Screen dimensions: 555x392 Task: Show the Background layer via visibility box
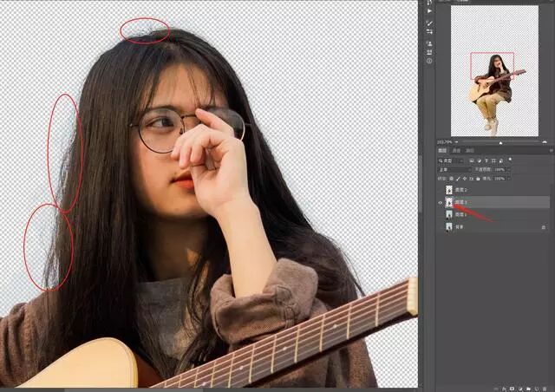click(441, 227)
